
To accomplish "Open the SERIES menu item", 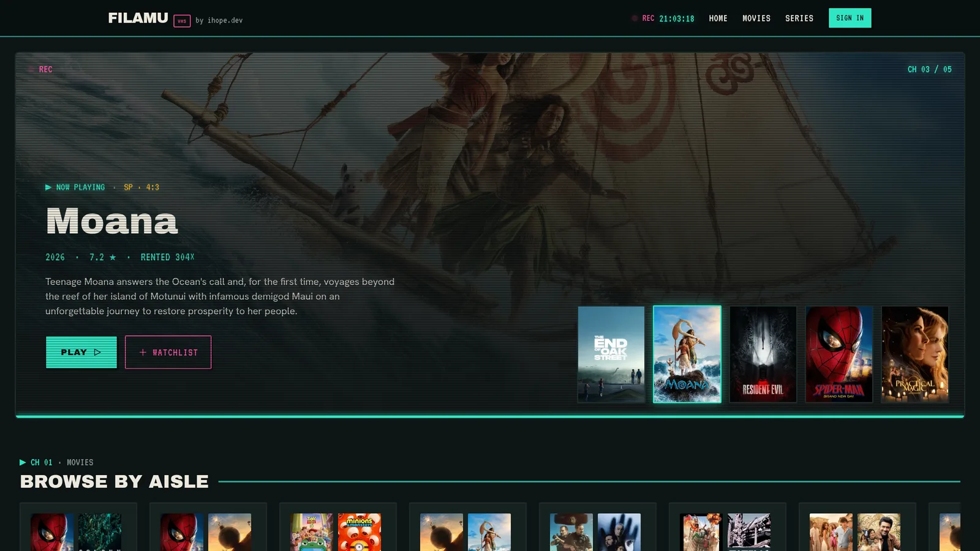I will coord(799,18).
